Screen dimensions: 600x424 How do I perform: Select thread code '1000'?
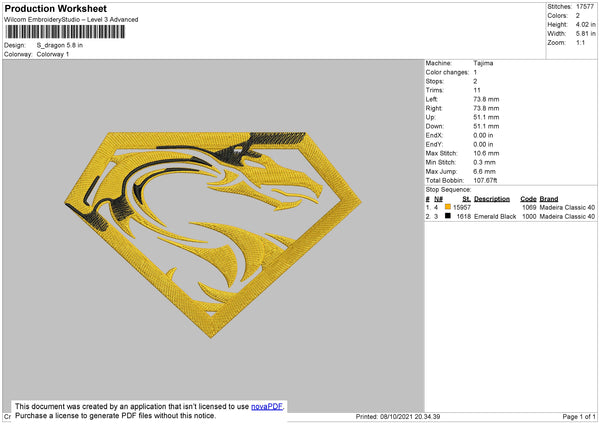tap(529, 217)
